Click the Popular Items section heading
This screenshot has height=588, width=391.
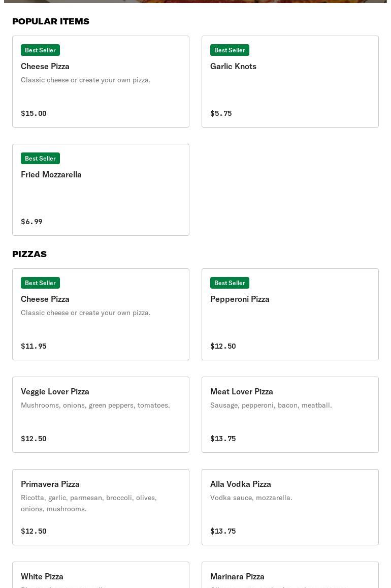coord(51,21)
